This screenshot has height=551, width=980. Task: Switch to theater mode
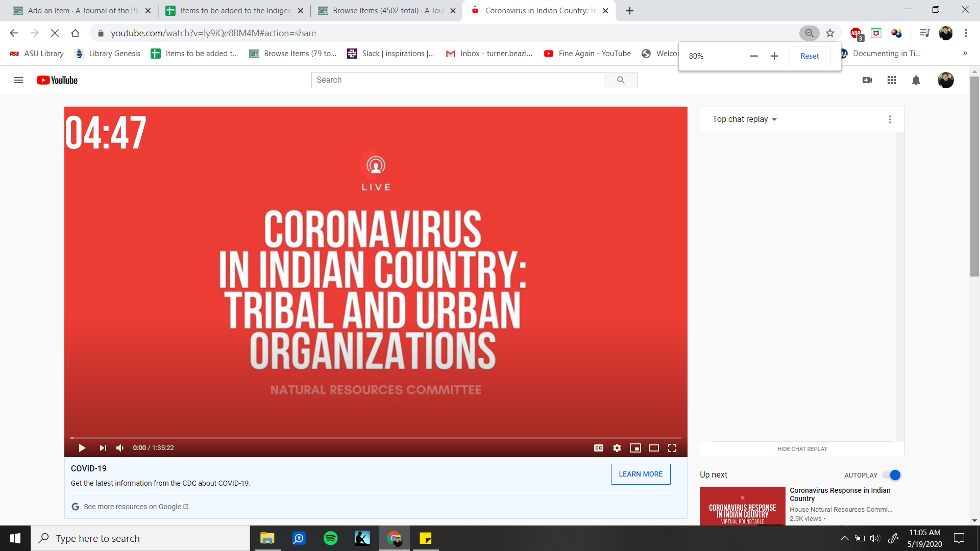pyautogui.click(x=653, y=448)
